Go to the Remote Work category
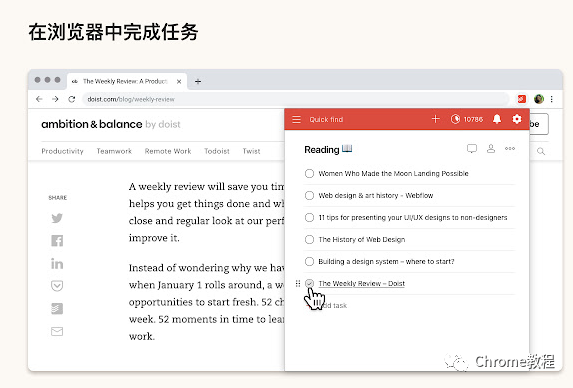This screenshot has width=573, height=388. (x=168, y=151)
